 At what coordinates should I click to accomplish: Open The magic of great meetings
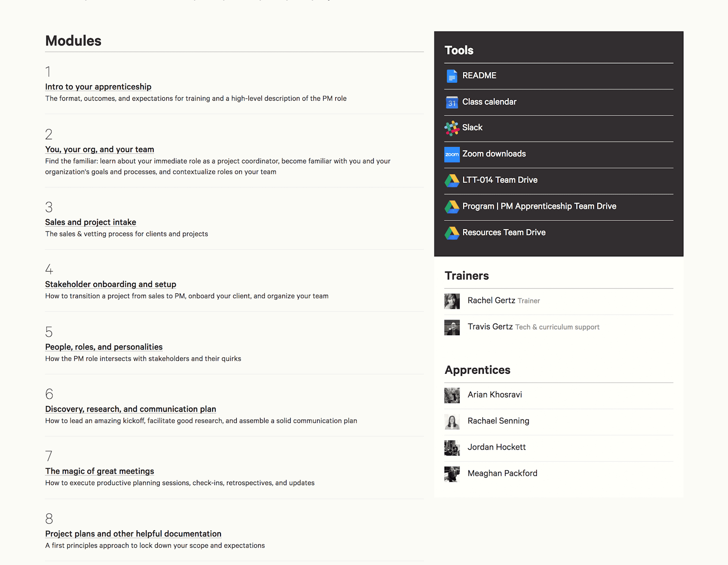[x=99, y=471]
